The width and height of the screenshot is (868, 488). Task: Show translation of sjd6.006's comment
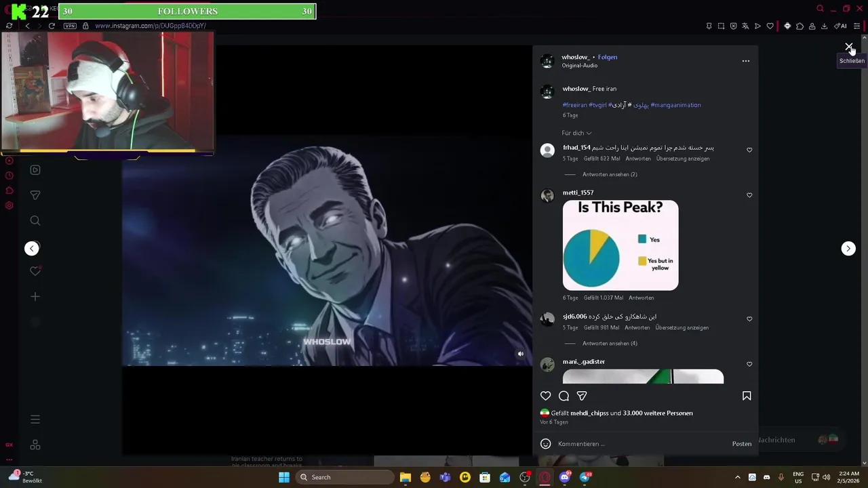(682, 327)
